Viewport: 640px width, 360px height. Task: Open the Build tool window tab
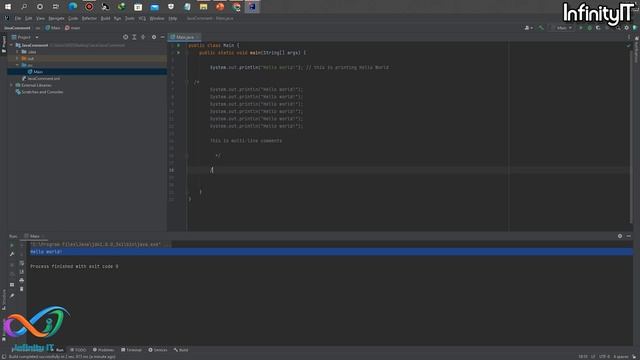pos(181,350)
